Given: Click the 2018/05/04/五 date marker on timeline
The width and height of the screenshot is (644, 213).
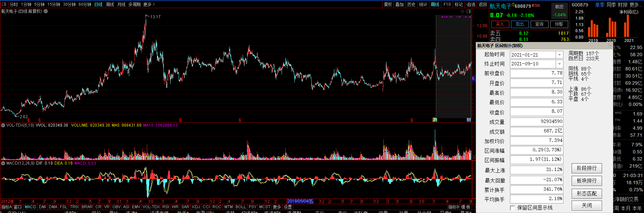Looking at the screenshot, I should (300, 201).
